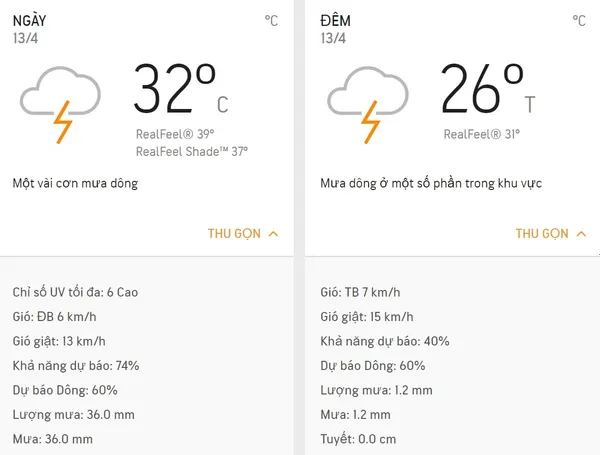The width and height of the screenshot is (600, 455).
Task: Click the night Tuyết 0.0 cm row
Action: (360, 438)
